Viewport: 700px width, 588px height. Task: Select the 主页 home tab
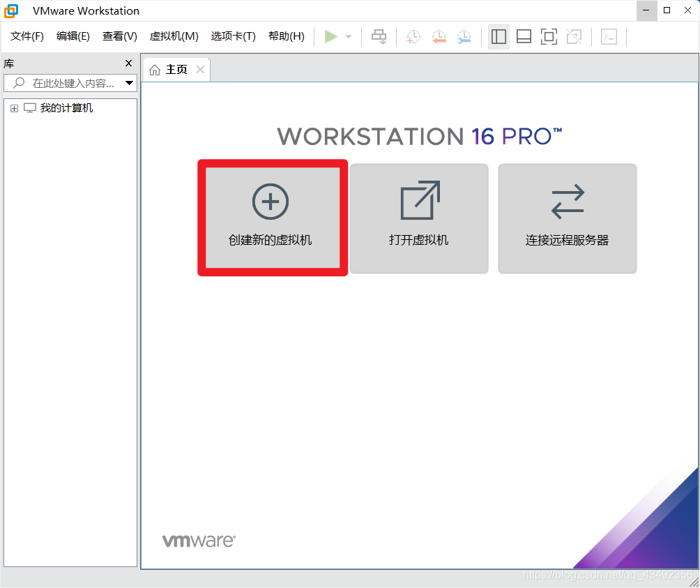[x=176, y=70]
